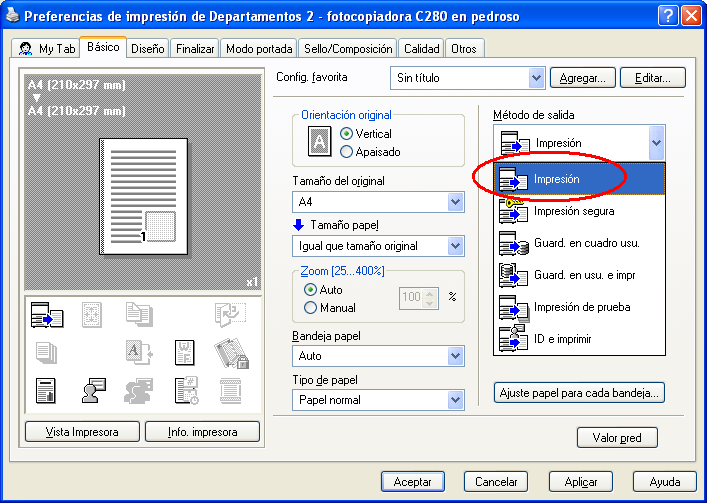Click the icon beside Guard. en usu. e impr
The width and height of the screenshot is (707, 503).
(x=513, y=275)
